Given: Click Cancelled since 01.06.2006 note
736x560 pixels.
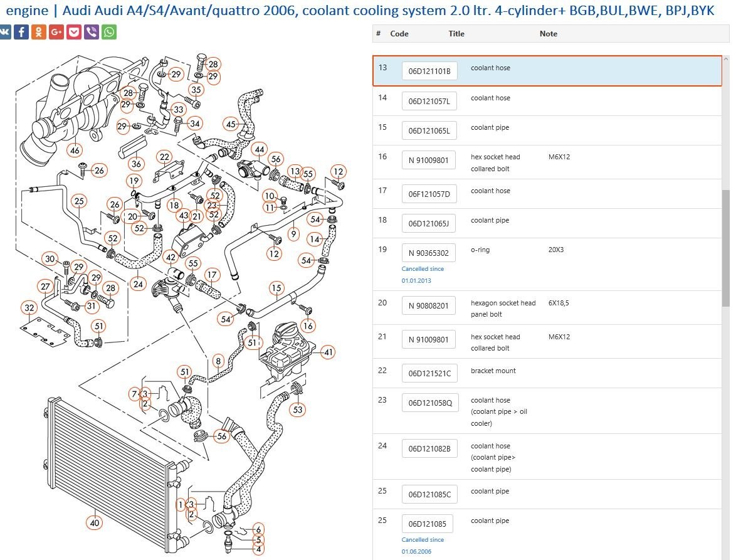Looking at the screenshot, I should click(423, 546).
